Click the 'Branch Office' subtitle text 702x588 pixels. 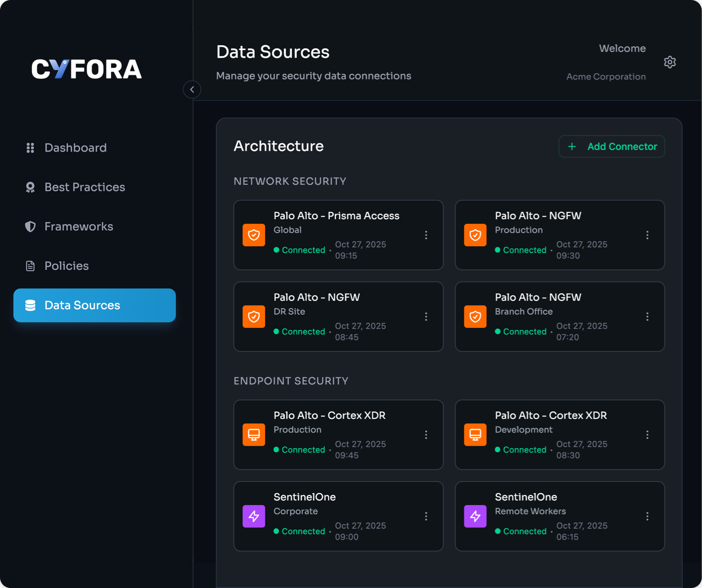[524, 311]
